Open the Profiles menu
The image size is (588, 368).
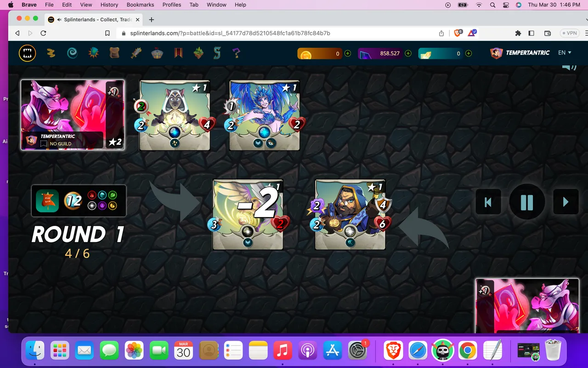(172, 5)
